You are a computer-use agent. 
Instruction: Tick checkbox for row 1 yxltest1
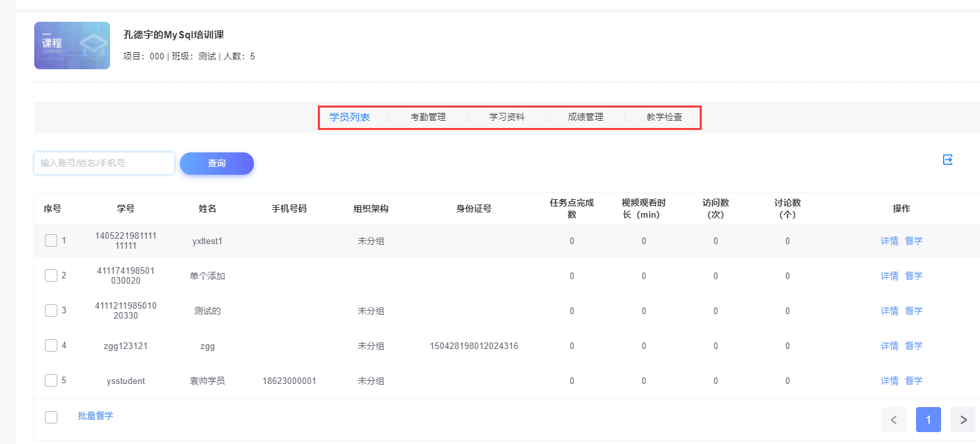51,241
